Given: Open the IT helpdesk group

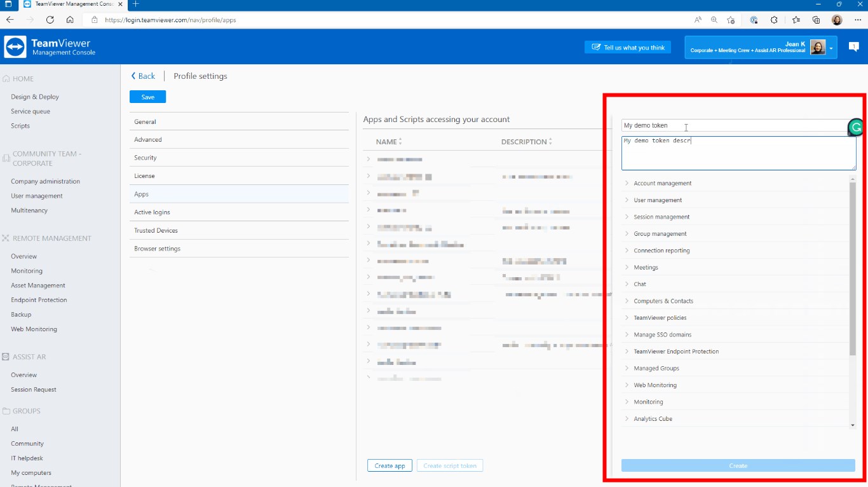Looking at the screenshot, I should pyautogui.click(x=27, y=458).
